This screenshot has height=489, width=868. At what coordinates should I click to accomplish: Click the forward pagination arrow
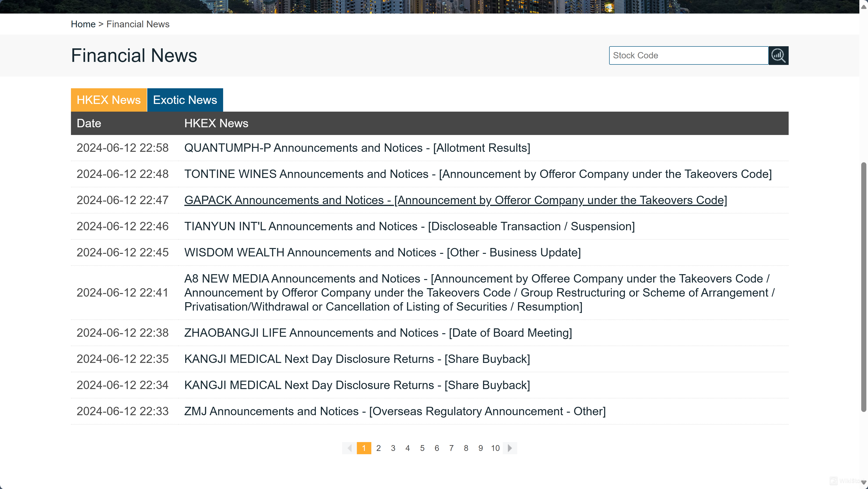[510, 448]
